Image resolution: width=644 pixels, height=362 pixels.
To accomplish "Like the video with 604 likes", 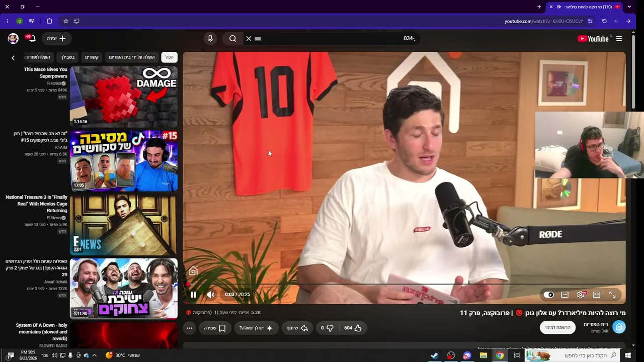I will pos(353,328).
